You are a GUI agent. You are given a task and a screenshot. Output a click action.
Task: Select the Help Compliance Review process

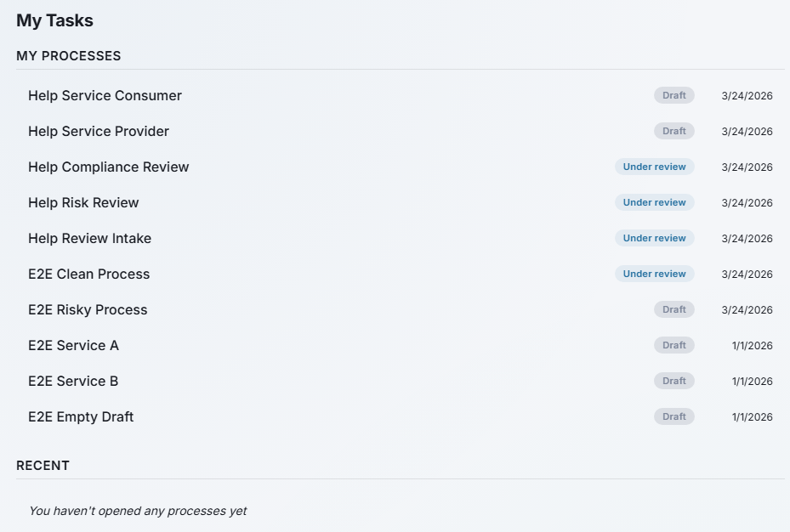[x=109, y=167]
